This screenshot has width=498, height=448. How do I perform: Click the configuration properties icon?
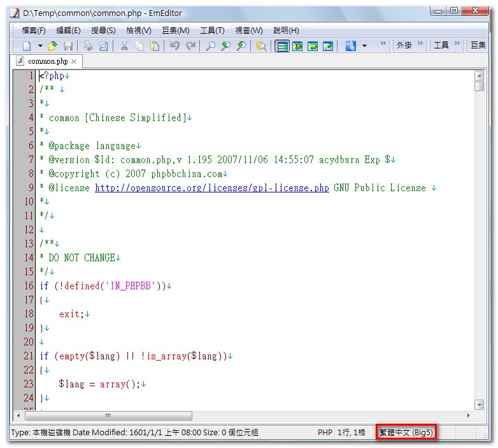click(x=351, y=46)
